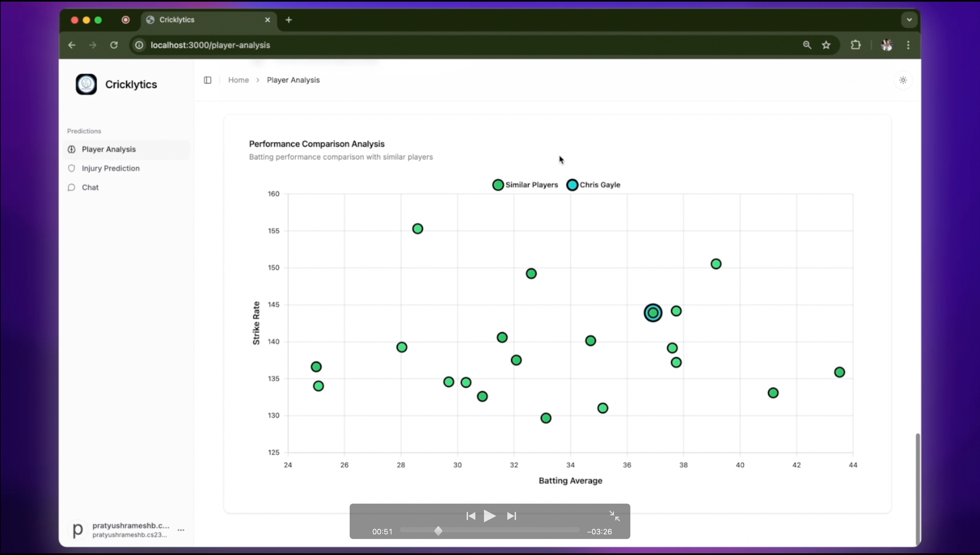Skip to the next video track
The image size is (980, 555).
(x=512, y=516)
